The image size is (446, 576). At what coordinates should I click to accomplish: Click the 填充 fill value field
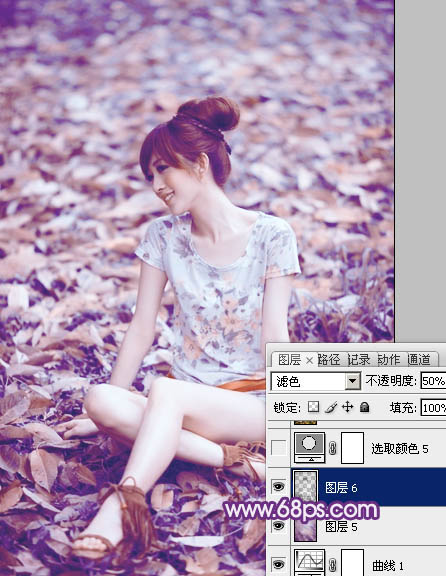coord(433,408)
